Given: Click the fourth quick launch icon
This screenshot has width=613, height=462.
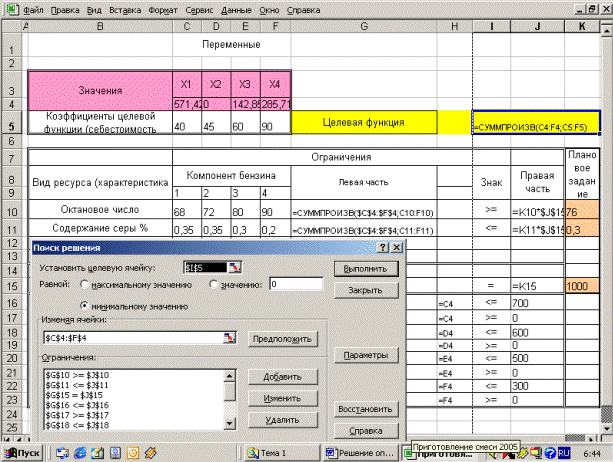Looking at the screenshot, I should click(115, 453).
